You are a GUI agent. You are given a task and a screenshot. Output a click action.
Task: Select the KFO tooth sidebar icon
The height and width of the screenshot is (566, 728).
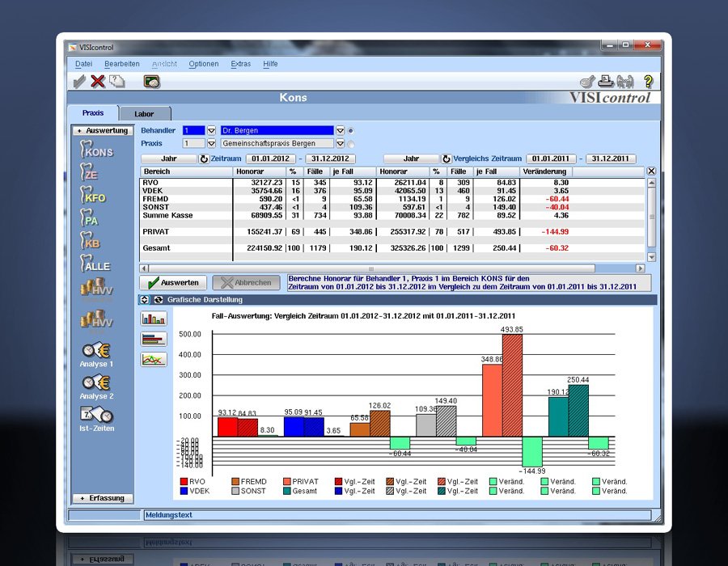(x=93, y=195)
